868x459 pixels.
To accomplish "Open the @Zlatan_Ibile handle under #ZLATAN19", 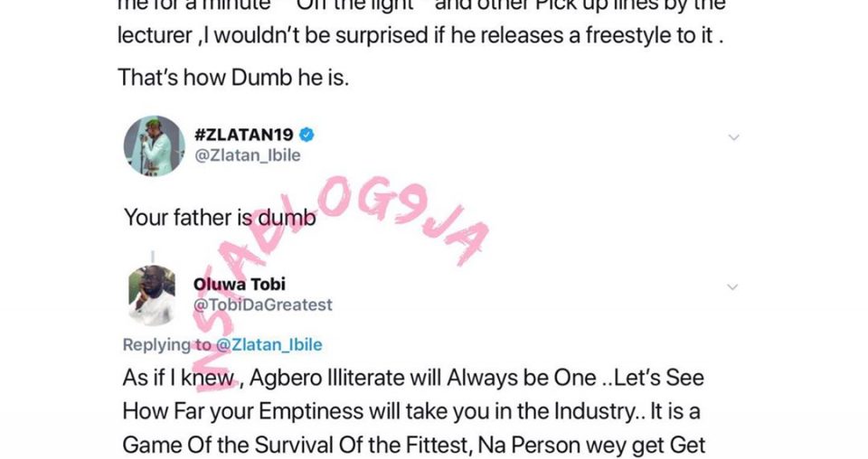I will (248, 155).
